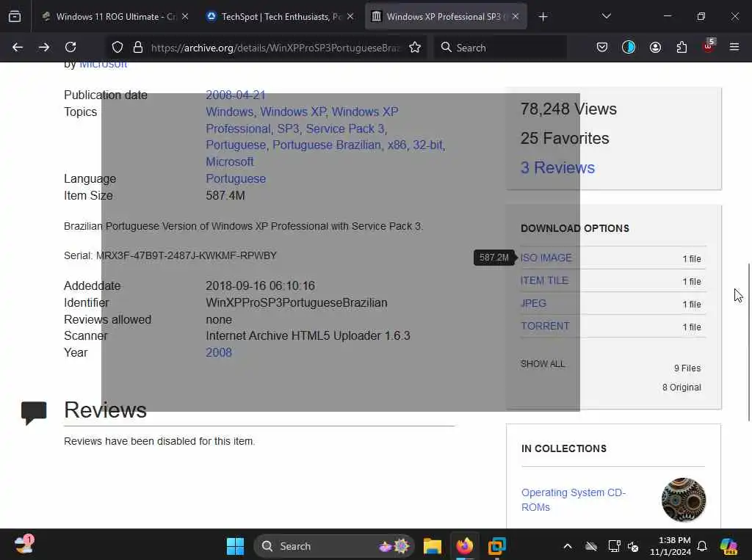
Task: Close the Windows XP Professional SP3 tab
Action: [x=515, y=17]
